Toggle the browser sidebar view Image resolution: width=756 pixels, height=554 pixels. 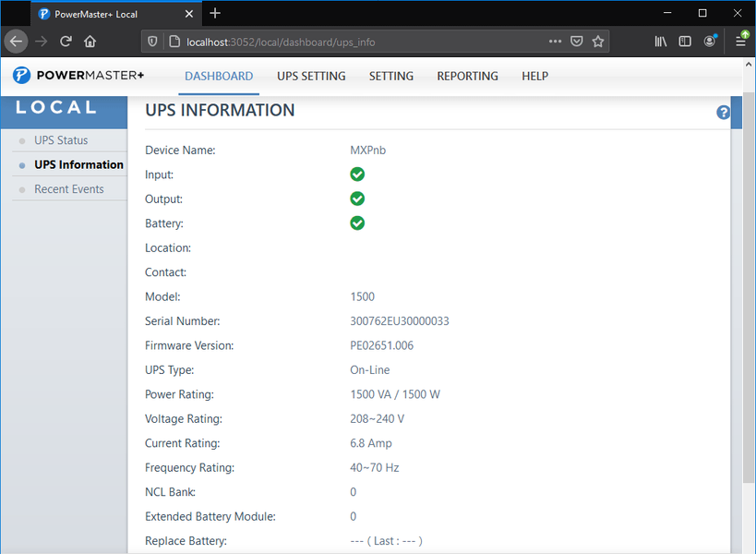pos(685,42)
